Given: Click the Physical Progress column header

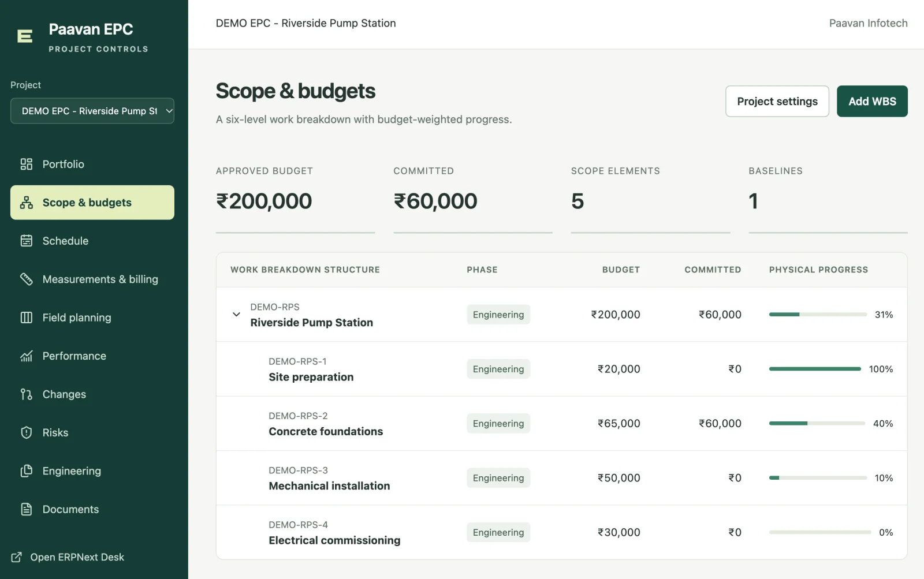Looking at the screenshot, I should click(818, 270).
